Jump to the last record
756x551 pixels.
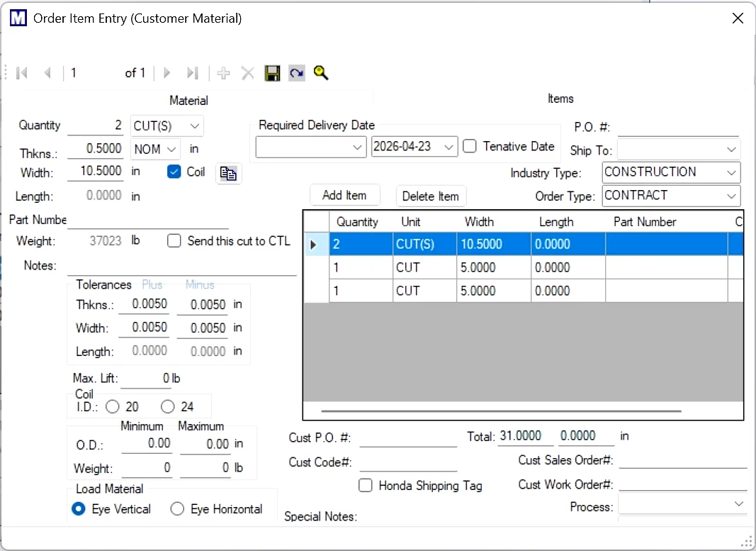(191, 72)
